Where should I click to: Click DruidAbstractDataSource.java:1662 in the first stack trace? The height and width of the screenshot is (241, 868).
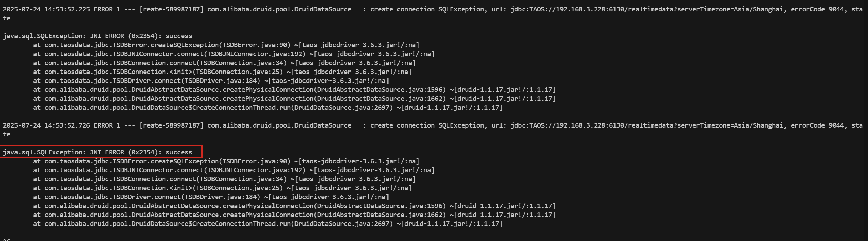[x=381, y=99]
